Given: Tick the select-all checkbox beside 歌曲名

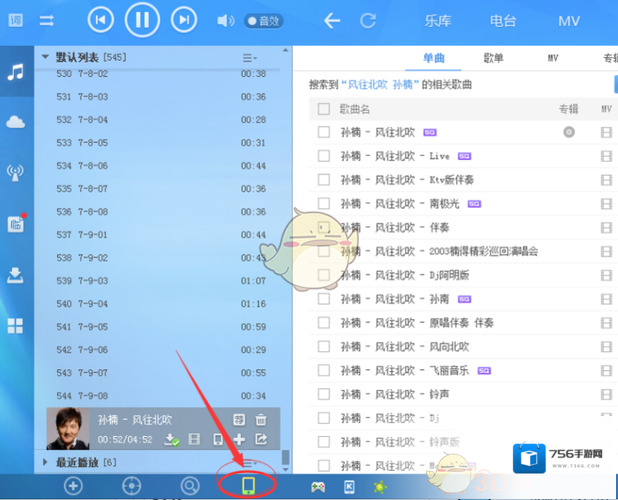Looking at the screenshot, I should [323, 109].
